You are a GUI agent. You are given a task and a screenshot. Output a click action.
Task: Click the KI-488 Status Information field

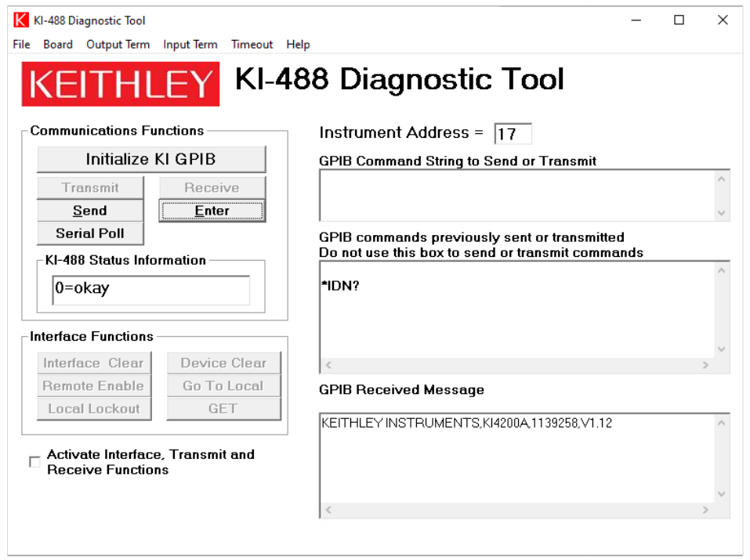[150, 289]
